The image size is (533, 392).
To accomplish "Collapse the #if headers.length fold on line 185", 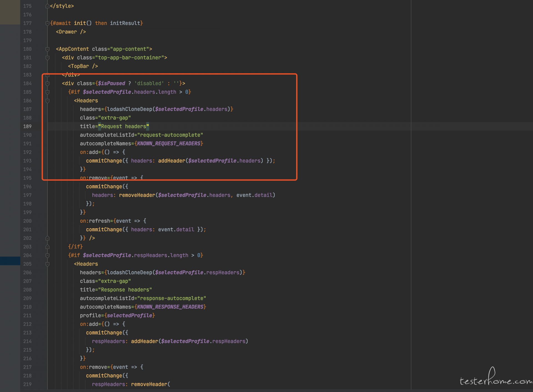I will (47, 92).
